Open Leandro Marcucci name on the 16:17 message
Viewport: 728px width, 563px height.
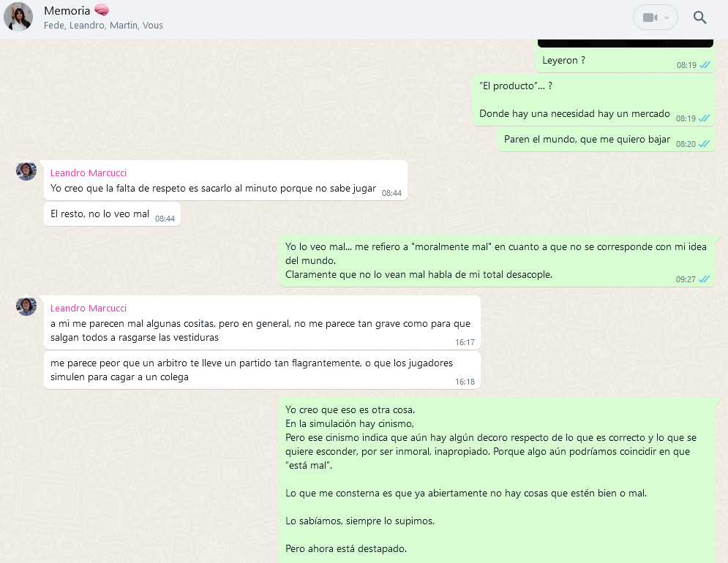(89, 309)
